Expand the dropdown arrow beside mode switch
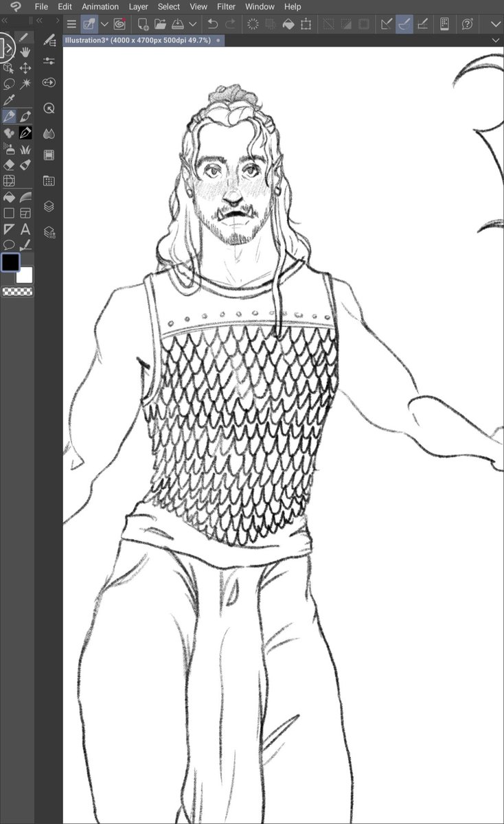This screenshot has width=504, height=824. point(104,24)
